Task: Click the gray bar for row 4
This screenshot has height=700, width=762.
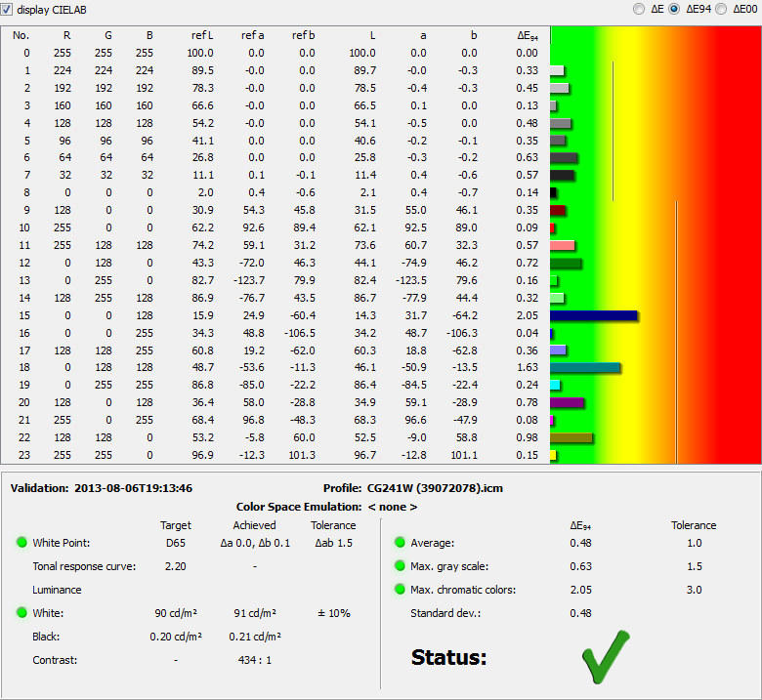Action: click(561, 123)
